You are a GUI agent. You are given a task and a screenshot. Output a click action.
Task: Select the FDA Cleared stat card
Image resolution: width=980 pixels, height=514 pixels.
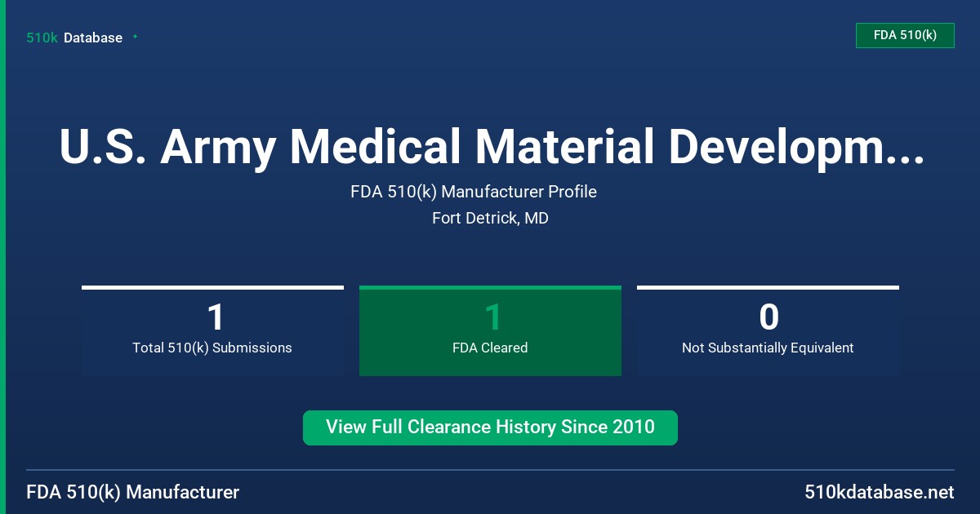(490, 330)
